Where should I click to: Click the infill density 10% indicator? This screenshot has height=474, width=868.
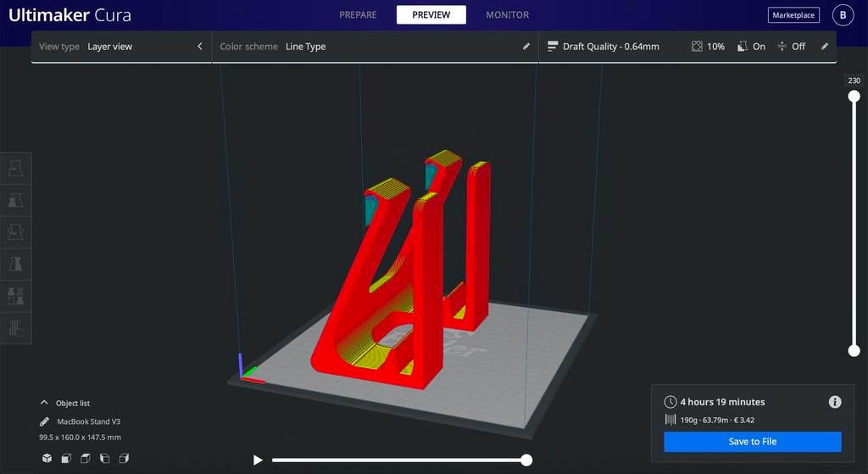coord(708,47)
